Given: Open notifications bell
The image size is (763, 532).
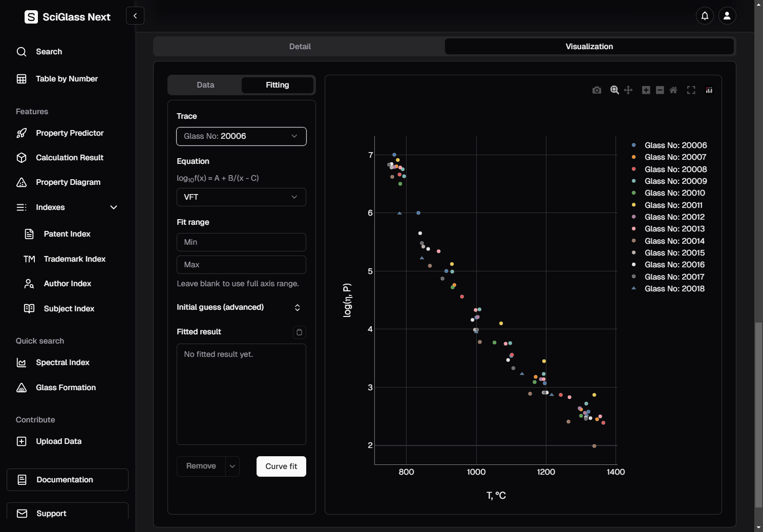Looking at the screenshot, I should (x=705, y=16).
